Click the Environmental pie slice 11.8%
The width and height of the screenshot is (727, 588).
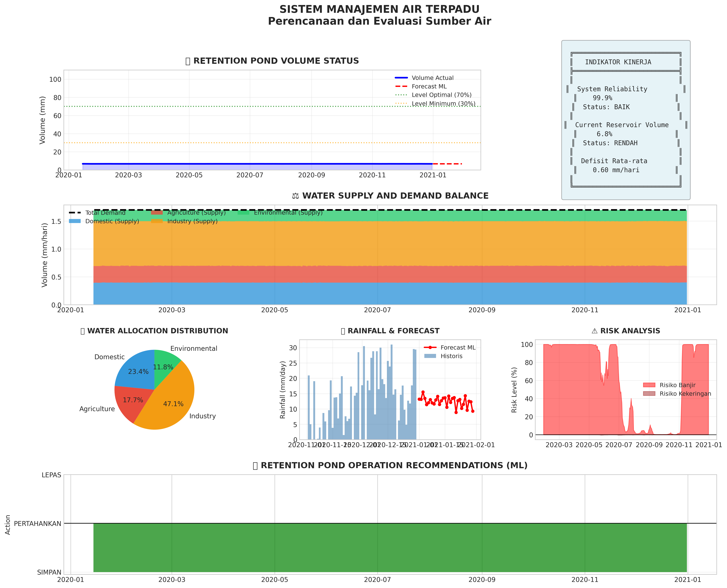[x=163, y=367]
